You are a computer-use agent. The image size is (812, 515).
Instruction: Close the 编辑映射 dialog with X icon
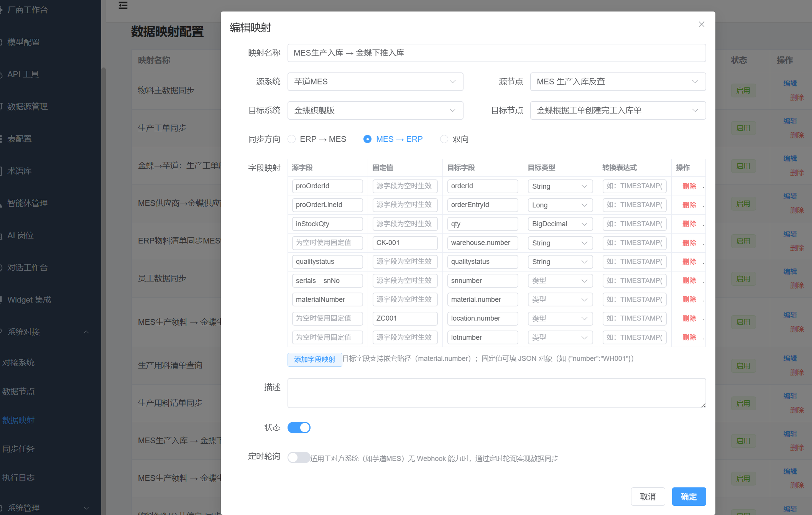[701, 24]
